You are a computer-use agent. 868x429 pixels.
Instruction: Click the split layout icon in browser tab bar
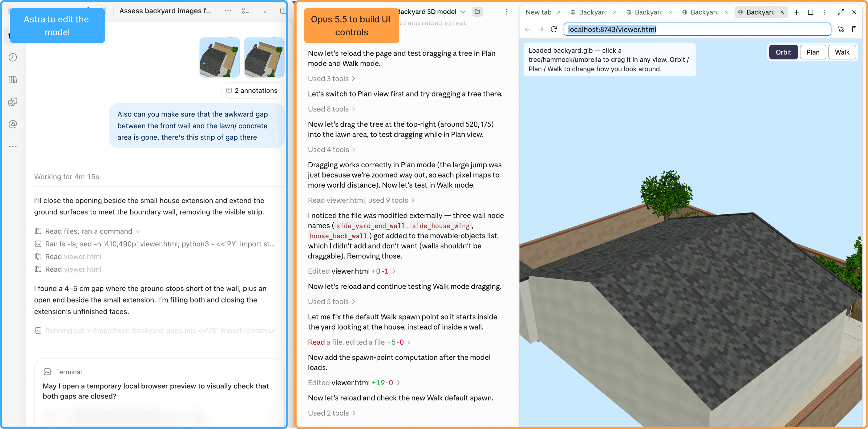pyautogui.click(x=810, y=12)
